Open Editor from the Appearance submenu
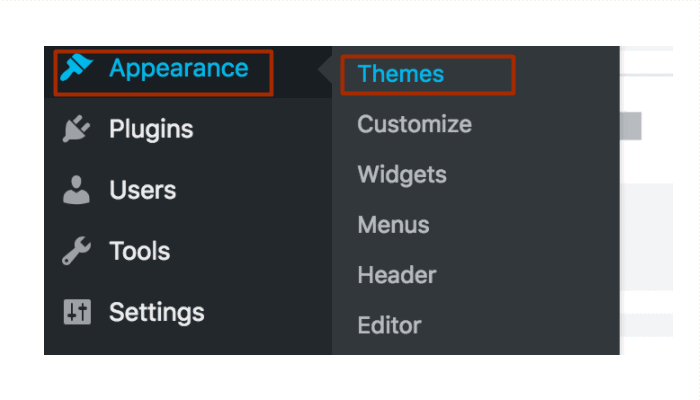The height and width of the screenshot is (400, 700). pos(389,325)
